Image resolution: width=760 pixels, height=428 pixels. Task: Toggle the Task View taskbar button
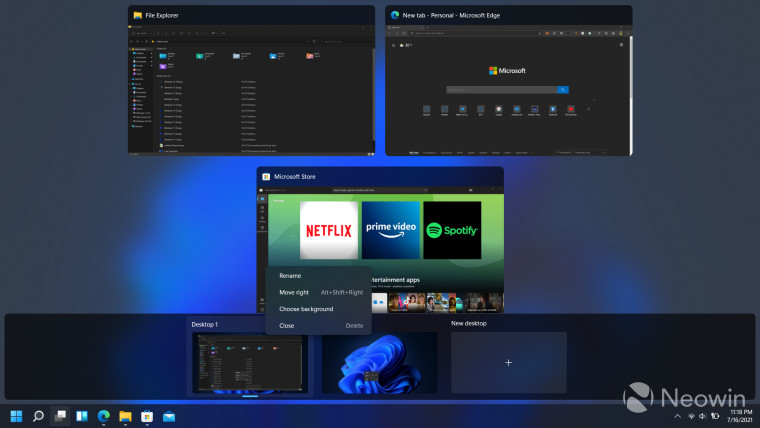point(60,416)
